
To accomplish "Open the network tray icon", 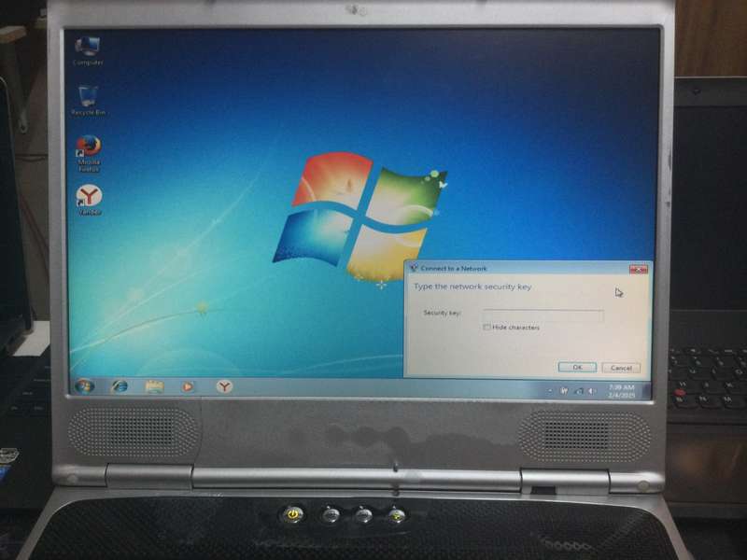I will pyautogui.click(x=579, y=391).
